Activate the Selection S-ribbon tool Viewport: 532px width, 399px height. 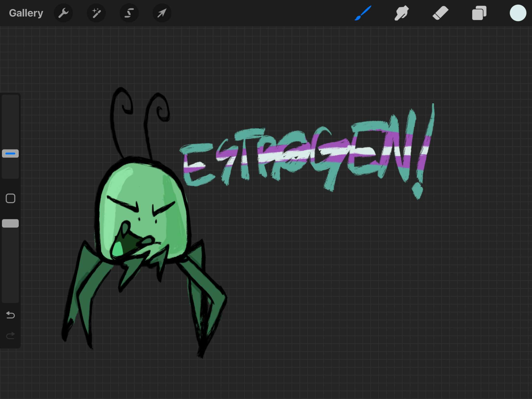129,13
